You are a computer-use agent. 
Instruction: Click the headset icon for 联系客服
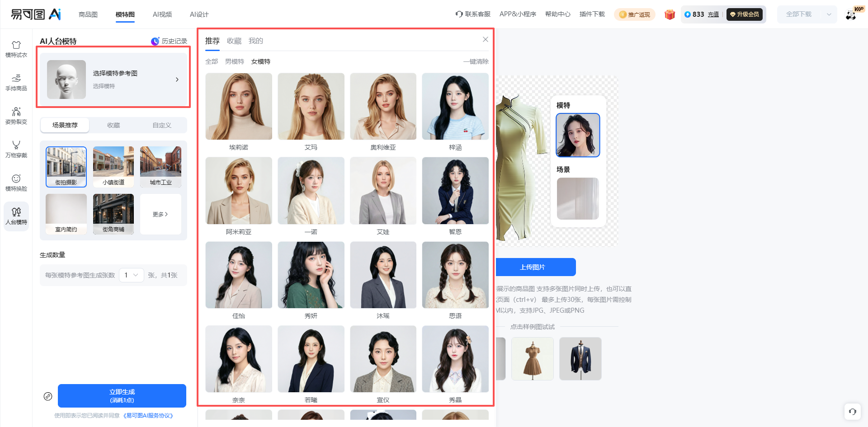tap(459, 14)
